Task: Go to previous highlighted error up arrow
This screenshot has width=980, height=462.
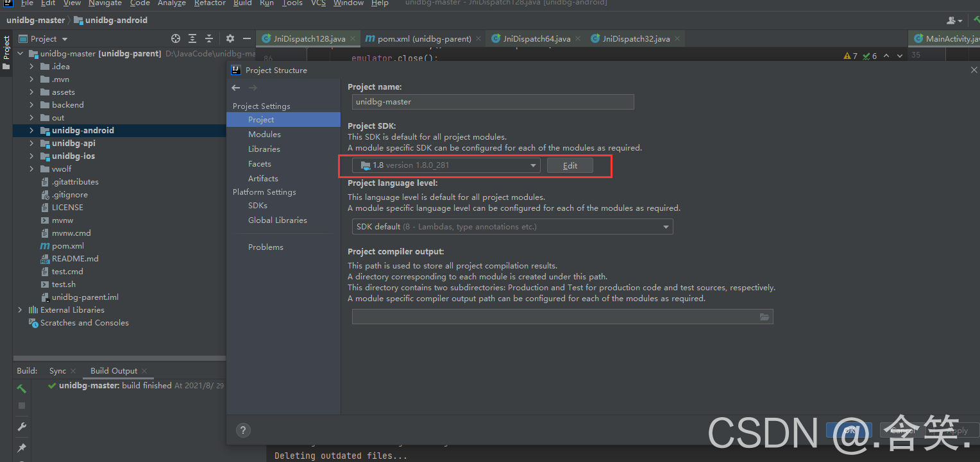Action: pyautogui.click(x=886, y=56)
